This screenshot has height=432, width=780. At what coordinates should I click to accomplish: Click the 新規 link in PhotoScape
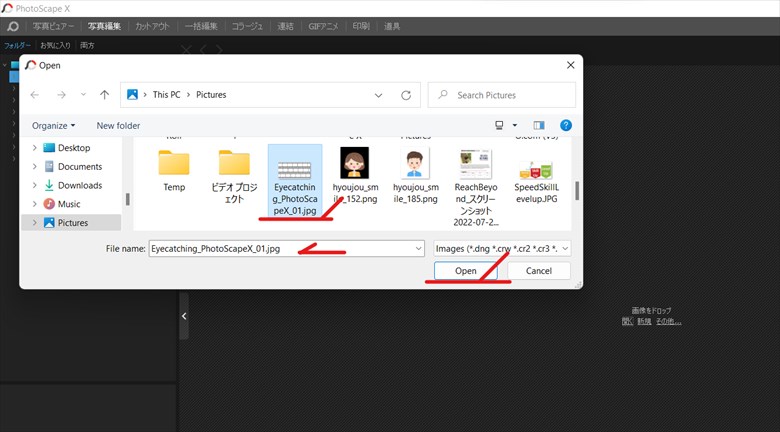644,322
